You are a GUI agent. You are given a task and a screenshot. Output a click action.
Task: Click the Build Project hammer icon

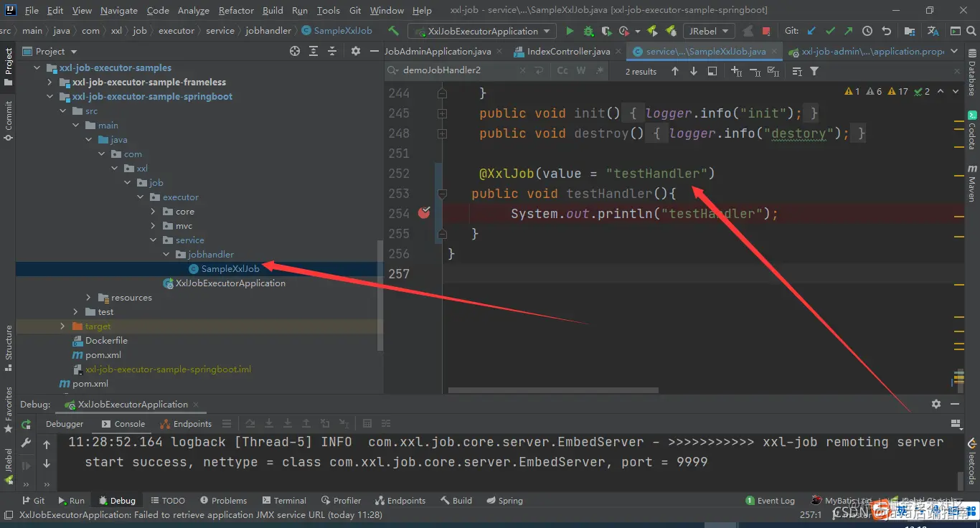point(393,31)
